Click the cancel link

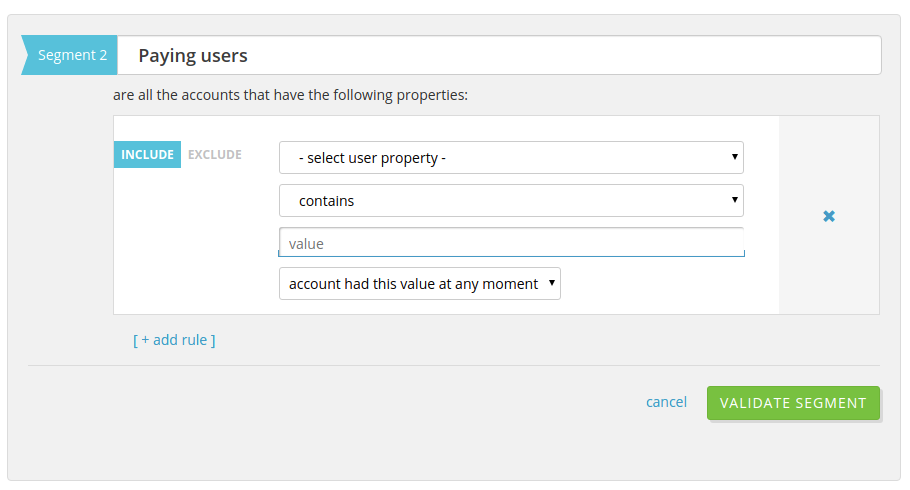[x=666, y=402]
